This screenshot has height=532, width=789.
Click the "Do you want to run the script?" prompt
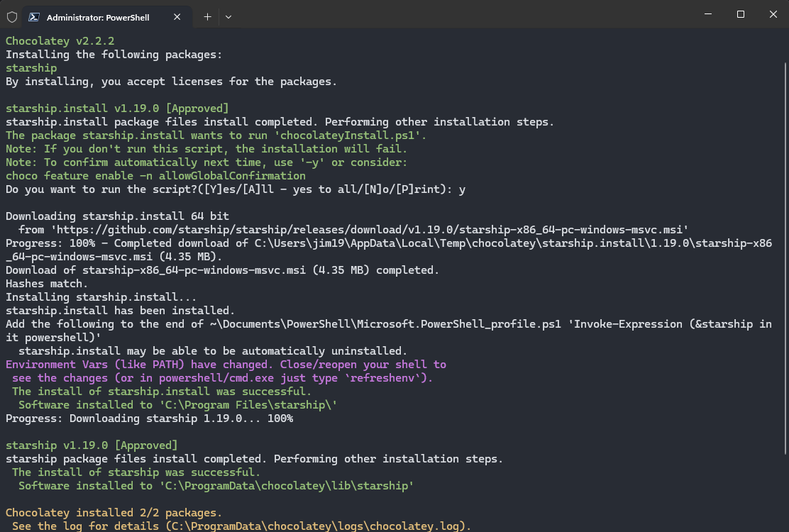coord(236,189)
